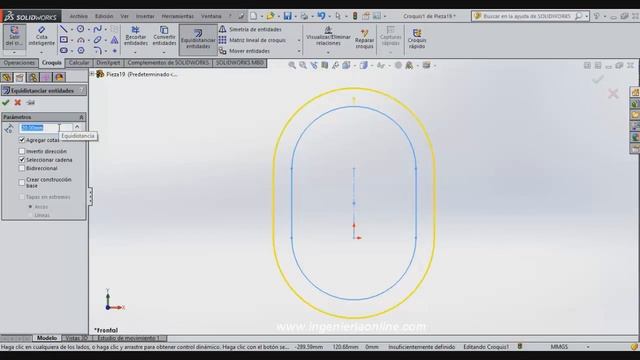Switch to the Calcular tab
Screen dimensions: 640x360
[x=79, y=63]
